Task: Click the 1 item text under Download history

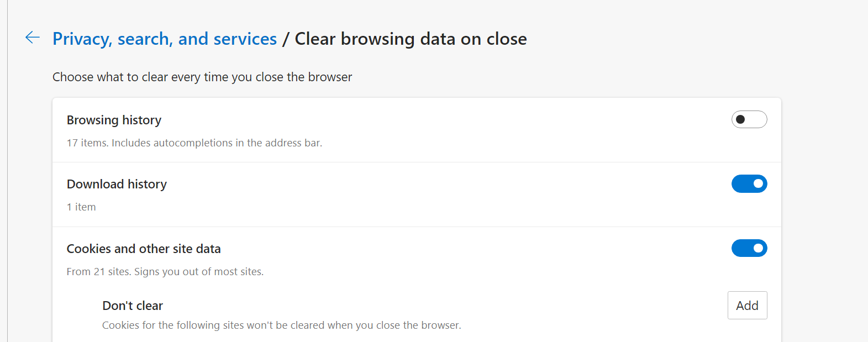Action: pos(81,207)
